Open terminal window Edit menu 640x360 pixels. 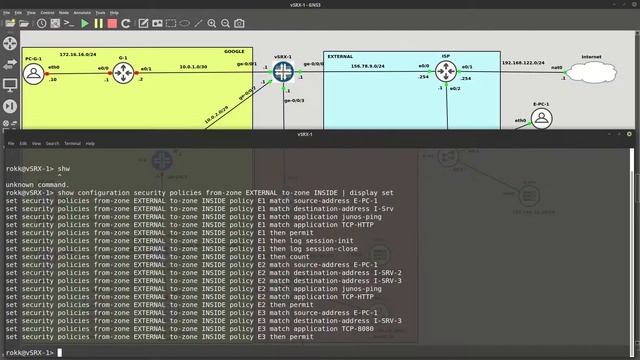23,144
